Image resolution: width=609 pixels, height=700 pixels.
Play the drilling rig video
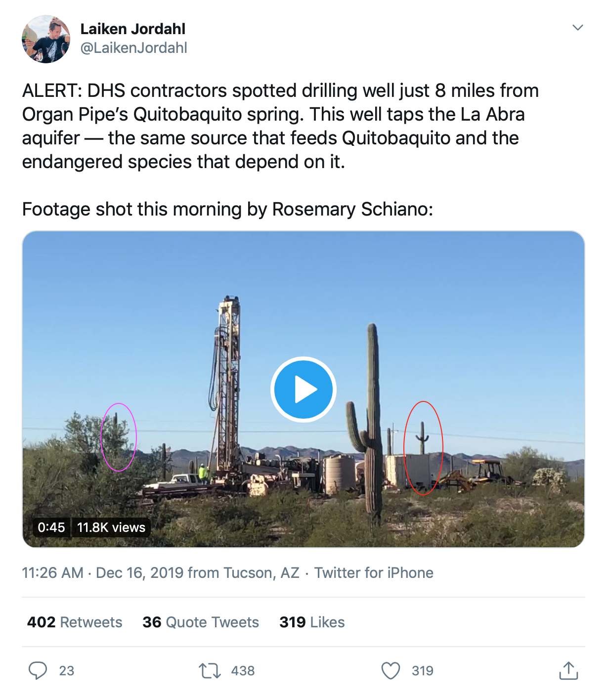coord(304,390)
